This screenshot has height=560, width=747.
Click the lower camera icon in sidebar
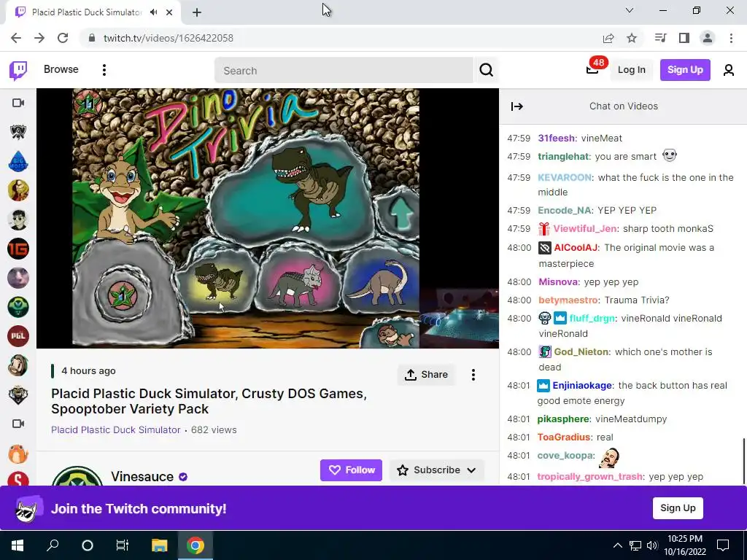[18, 424]
